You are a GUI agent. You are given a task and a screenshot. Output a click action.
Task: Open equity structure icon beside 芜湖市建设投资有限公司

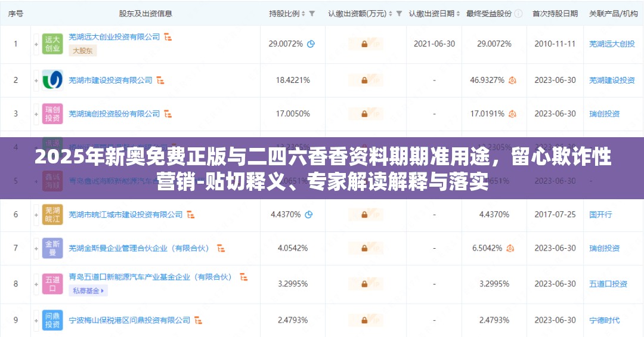(160, 81)
